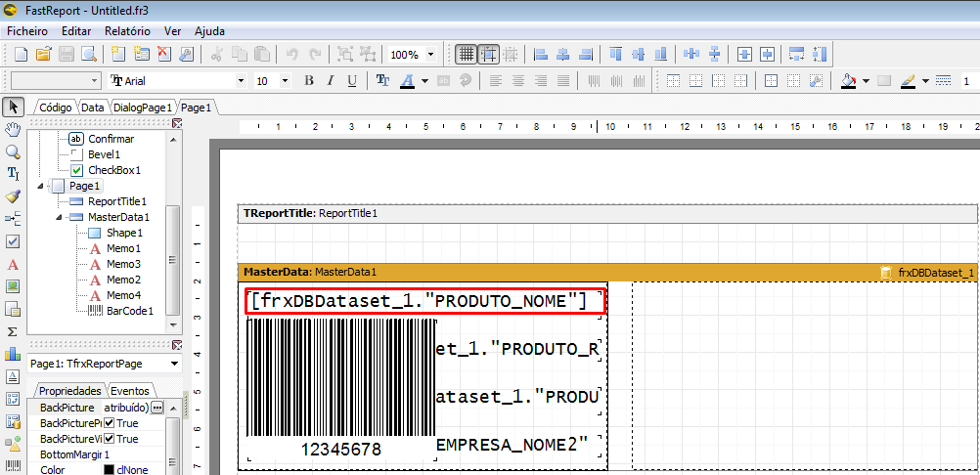Open page settings with the wrench icon
980x475 pixels.
tap(186, 55)
